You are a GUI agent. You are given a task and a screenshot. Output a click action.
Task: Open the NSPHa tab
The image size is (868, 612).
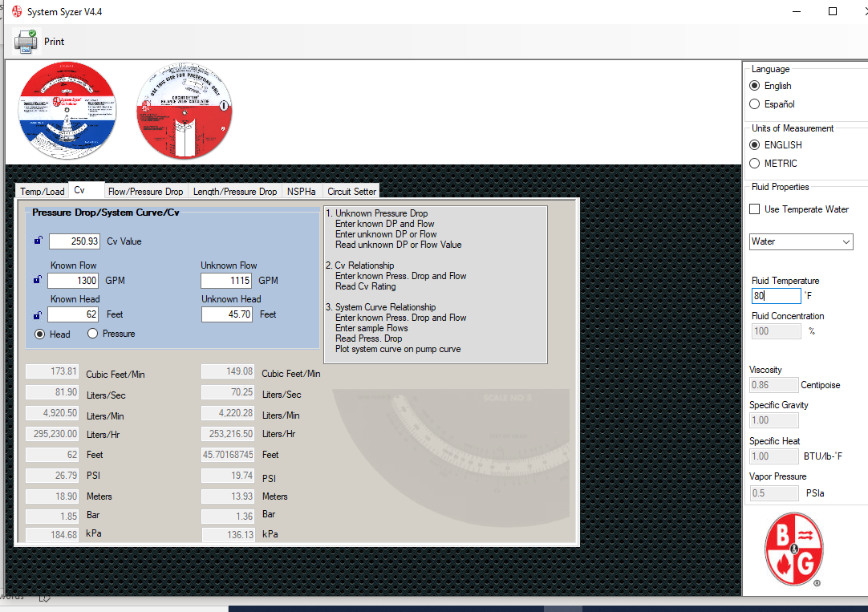coord(301,192)
